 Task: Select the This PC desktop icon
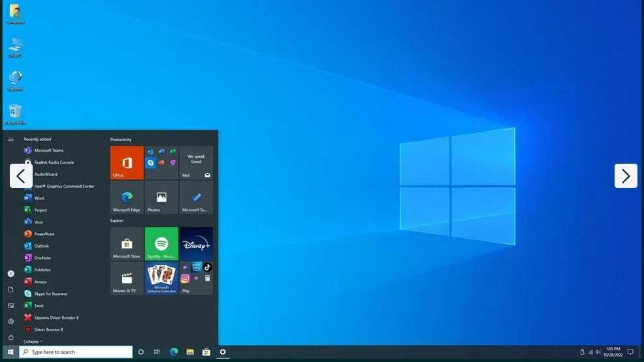point(15,47)
